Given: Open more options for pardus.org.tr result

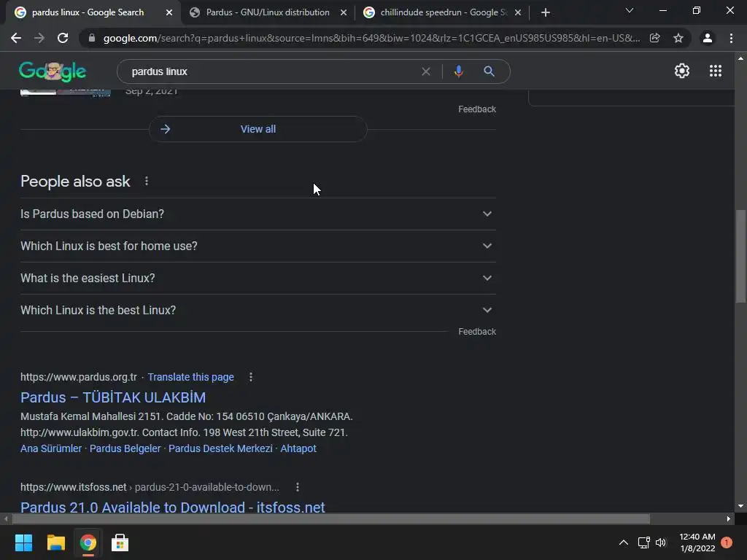Looking at the screenshot, I should pos(251,377).
